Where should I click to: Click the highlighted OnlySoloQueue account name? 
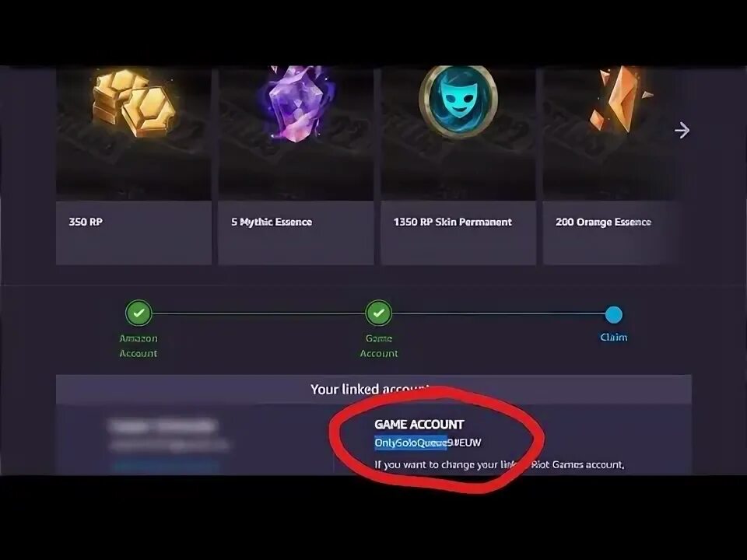(x=411, y=443)
